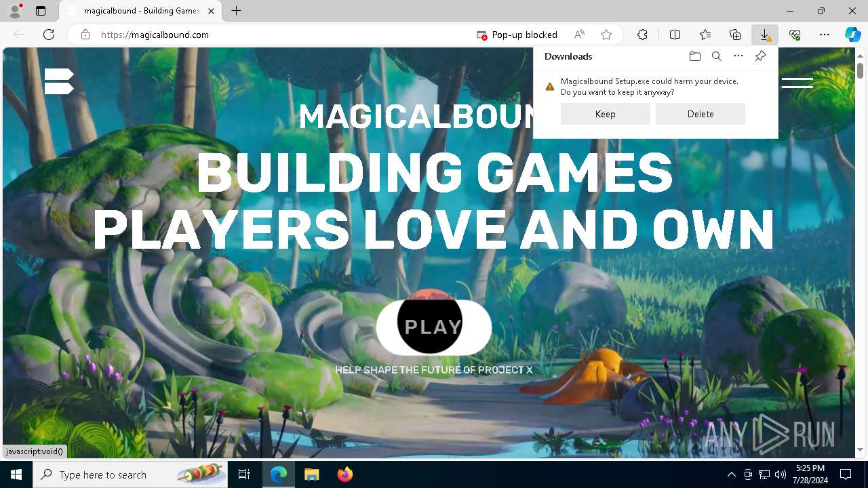Keep the Magicalbound Setup.exe download
The width and height of the screenshot is (868, 488).
click(606, 114)
